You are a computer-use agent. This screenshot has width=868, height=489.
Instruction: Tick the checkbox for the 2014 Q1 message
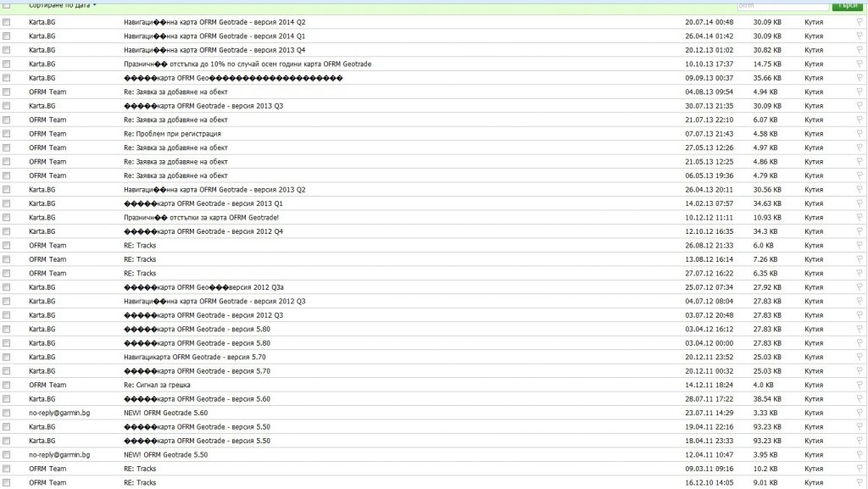(x=7, y=36)
